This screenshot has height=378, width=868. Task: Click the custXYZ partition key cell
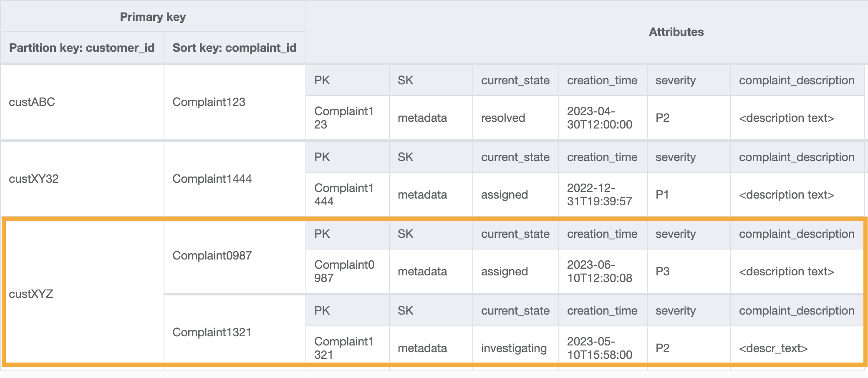(x=31, y=294)
